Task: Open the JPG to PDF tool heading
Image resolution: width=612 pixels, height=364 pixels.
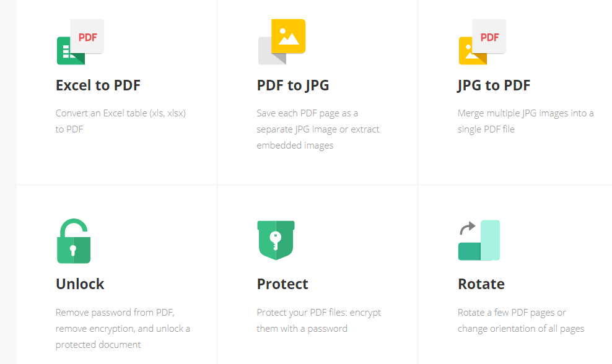Action: 494,85
